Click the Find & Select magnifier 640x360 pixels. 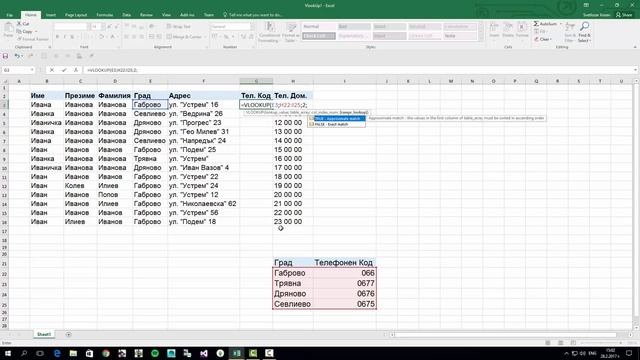click(584, 27)
